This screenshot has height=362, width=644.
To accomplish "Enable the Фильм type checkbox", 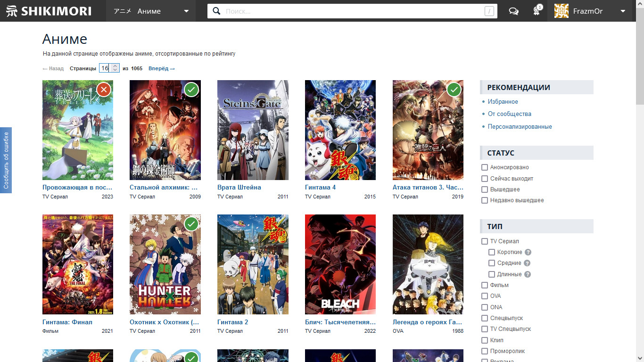I will (x=484, y=285).
